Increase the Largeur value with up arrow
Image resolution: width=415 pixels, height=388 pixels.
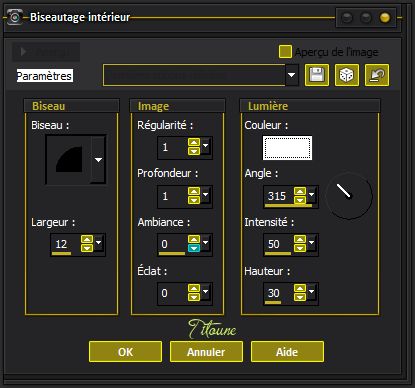(87, 239)
